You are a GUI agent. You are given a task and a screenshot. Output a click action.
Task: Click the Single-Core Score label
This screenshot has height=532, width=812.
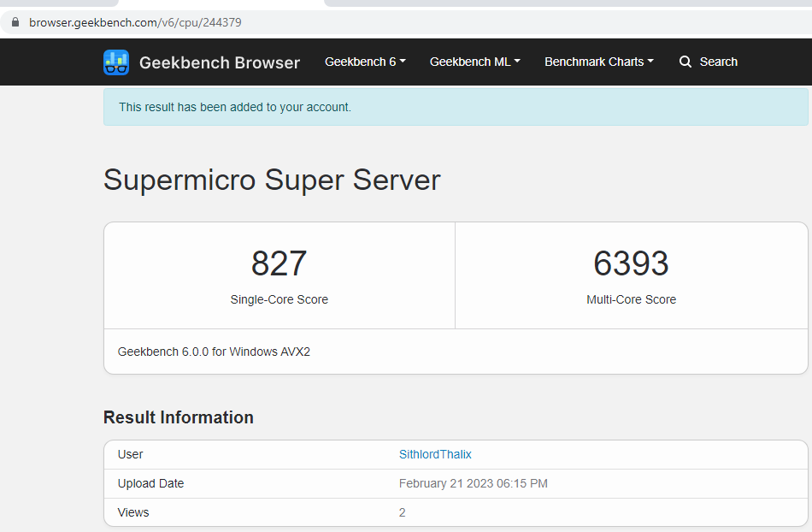pyautogui.click(x=279, y=299)
